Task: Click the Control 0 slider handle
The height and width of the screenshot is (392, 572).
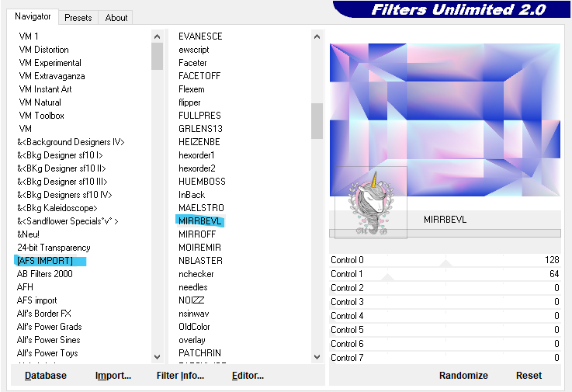Action: pos(445,263)
